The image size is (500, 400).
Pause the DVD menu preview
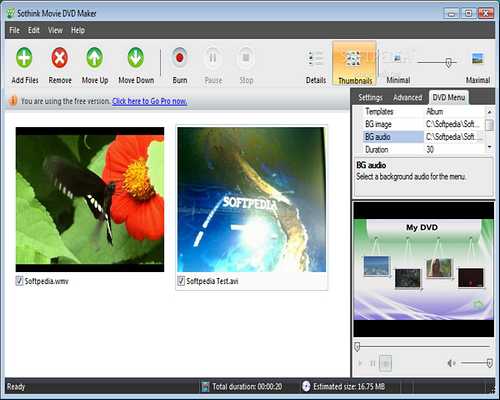(373, 363)
